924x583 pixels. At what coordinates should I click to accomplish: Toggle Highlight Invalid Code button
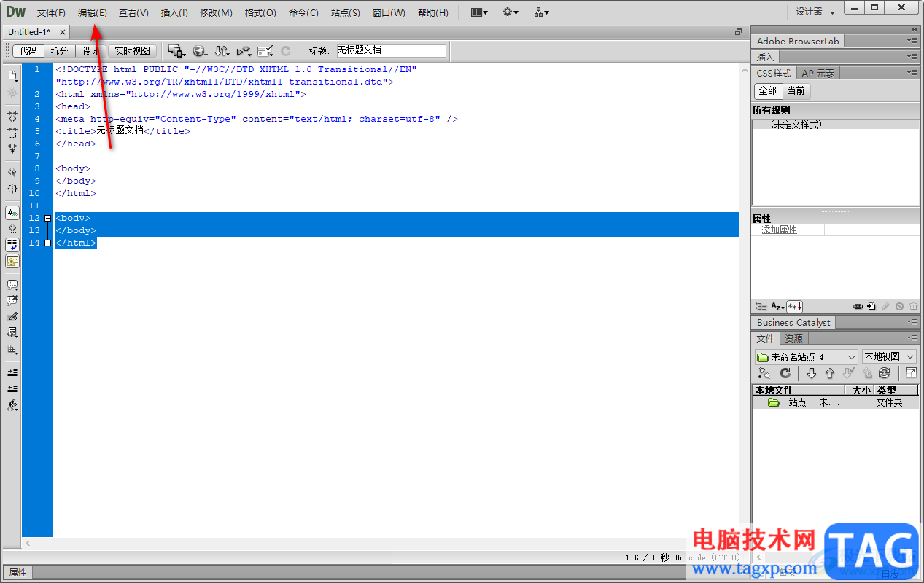point(12,229)
